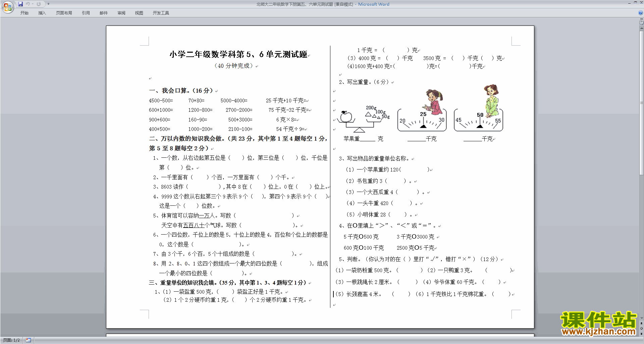Viewport: 644px width, 344px height.
Task: Click the apple balance scale picture
Action: 363,119
